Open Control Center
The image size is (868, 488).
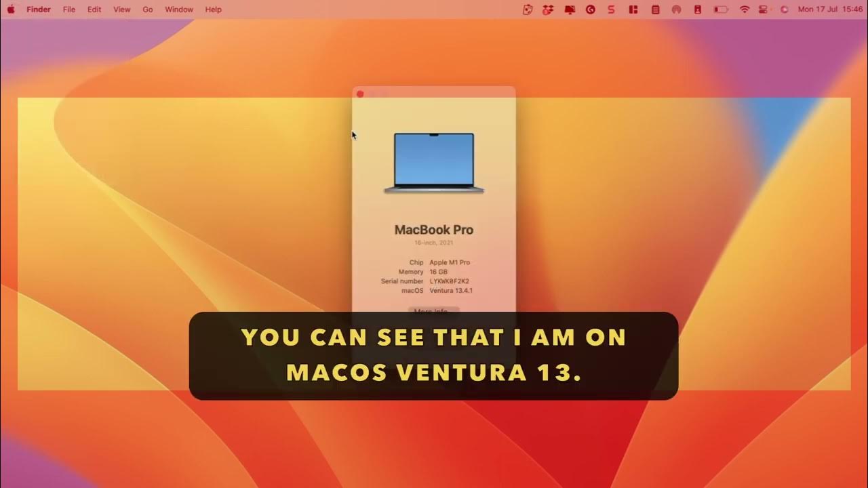(x=764, y=9)
